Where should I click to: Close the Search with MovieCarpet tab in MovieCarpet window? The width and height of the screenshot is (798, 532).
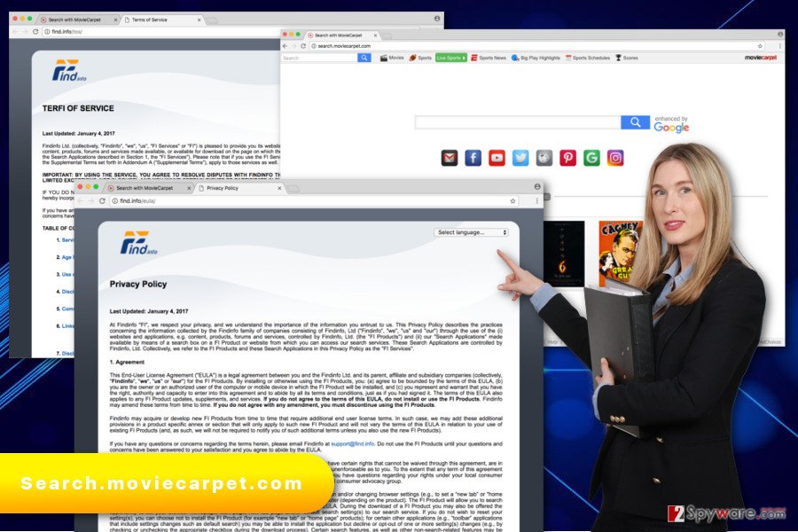click(x=376, y=35)
